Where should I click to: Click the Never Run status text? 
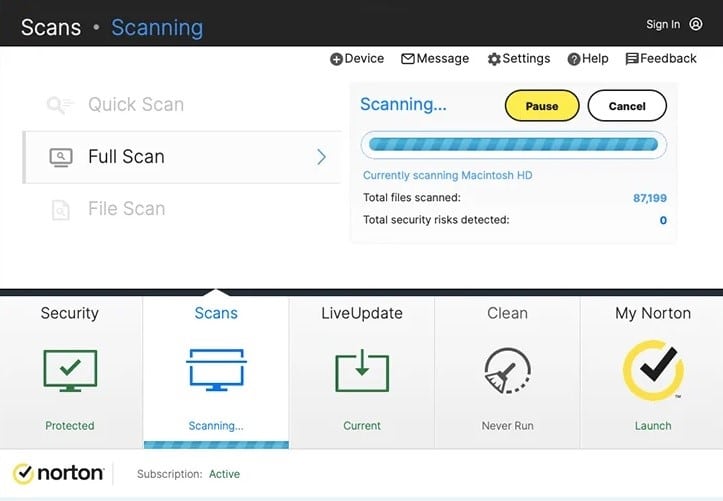[508, 426]
